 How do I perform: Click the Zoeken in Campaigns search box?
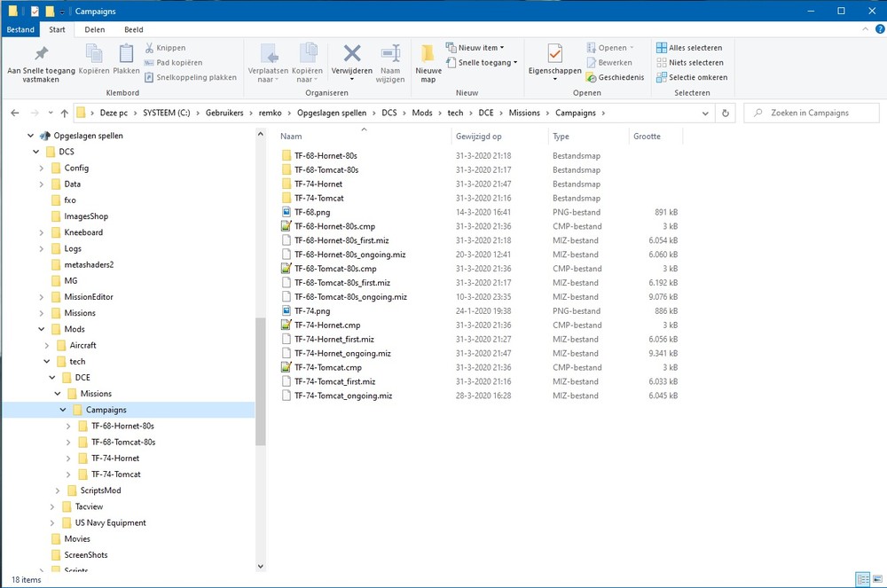click(812, 114)
